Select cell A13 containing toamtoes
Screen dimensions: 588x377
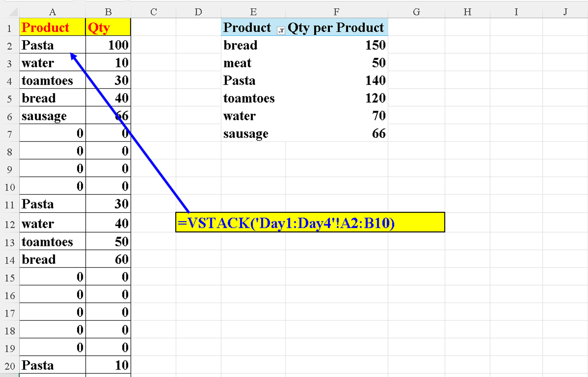point(52,241)
